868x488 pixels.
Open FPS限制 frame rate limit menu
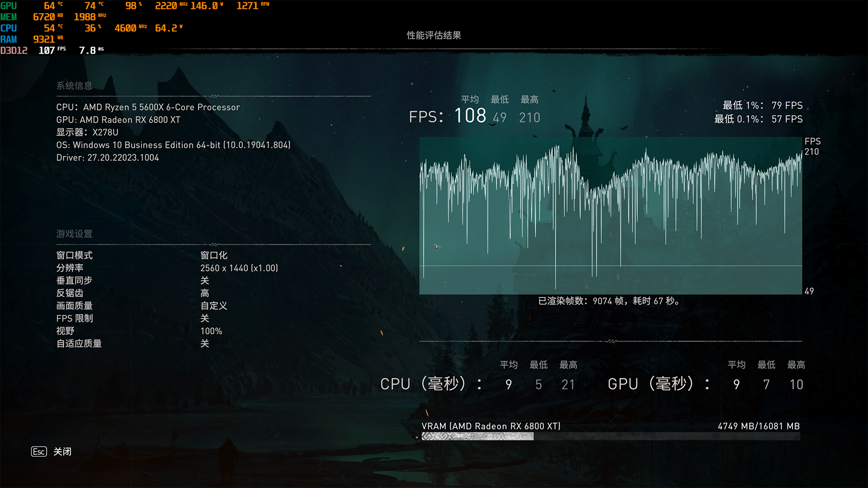[x=203, y=318]
